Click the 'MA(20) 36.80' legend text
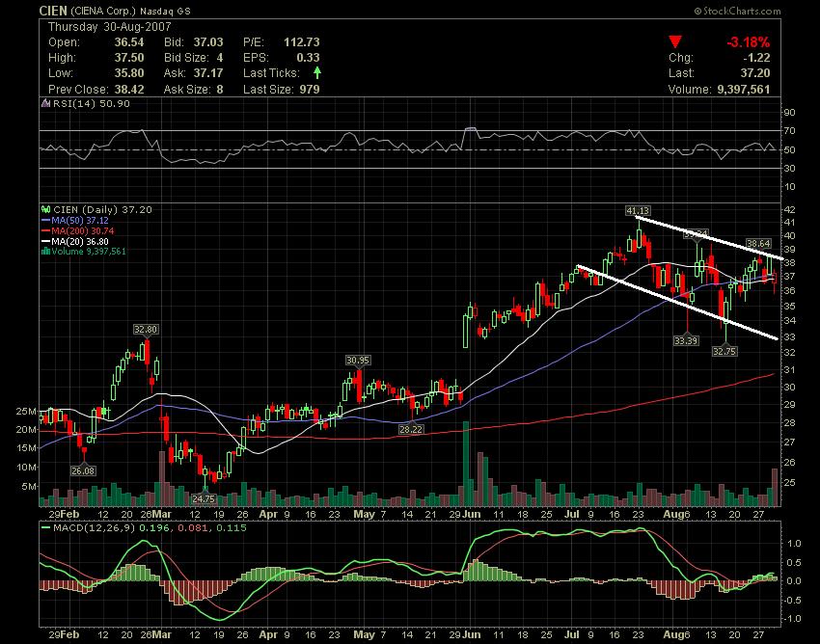 click(80, 241)
